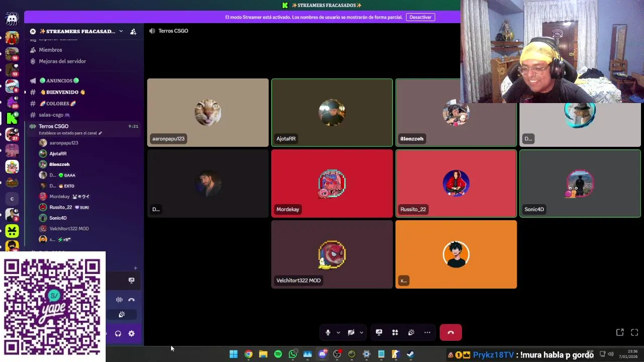The width and height of the screenshot is (644, 362).
Task: Disconnect icon in voice panel sidebar
Action: 131,300
